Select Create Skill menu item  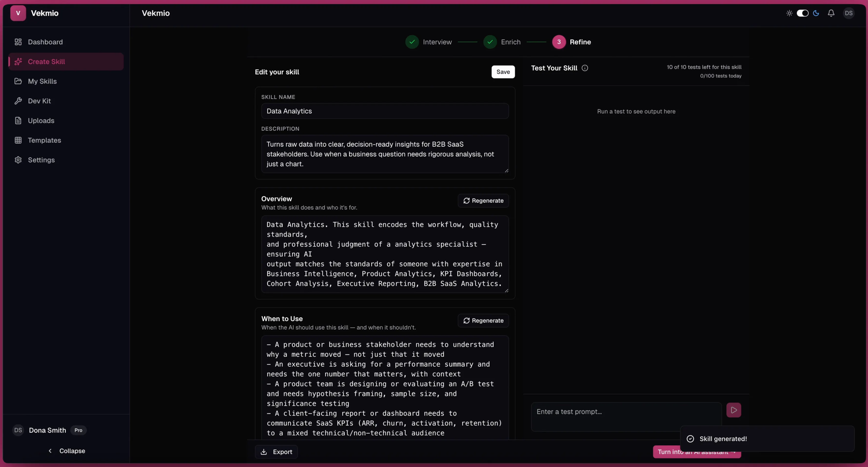click(x=66, y=61)
